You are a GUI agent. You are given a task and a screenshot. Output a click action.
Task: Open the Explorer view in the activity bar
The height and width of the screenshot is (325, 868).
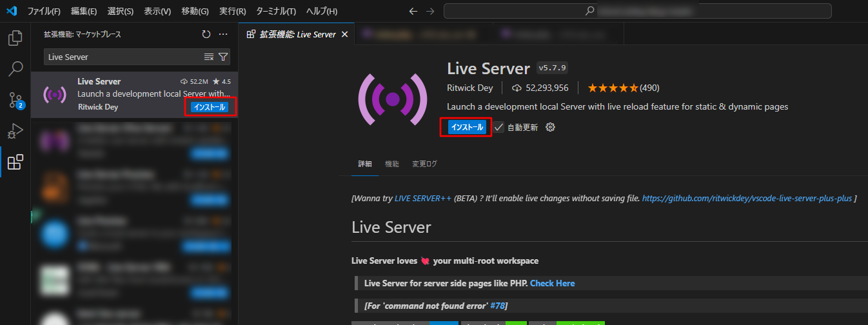(x=15, y=38)
